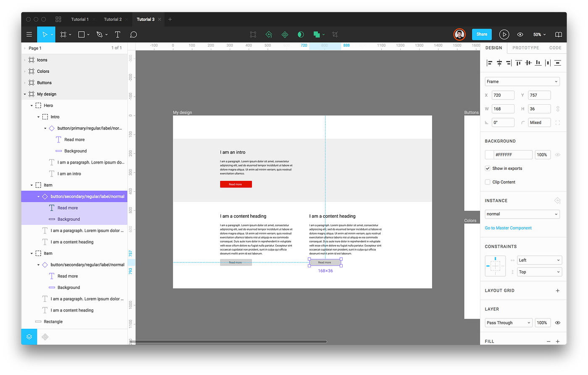Toggle layer visibility eye in Layer section
Screen dimensions: 588x375
558,323
